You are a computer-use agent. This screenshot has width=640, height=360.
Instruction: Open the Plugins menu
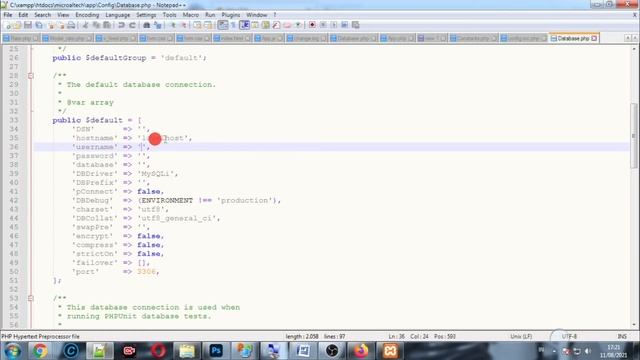(231, 15)
